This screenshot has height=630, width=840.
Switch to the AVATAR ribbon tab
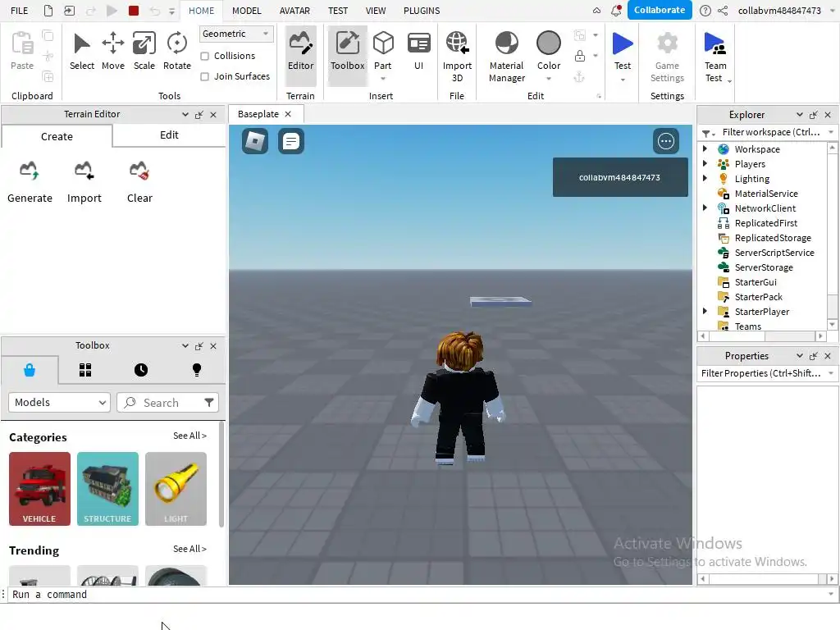tap(294, 11)
